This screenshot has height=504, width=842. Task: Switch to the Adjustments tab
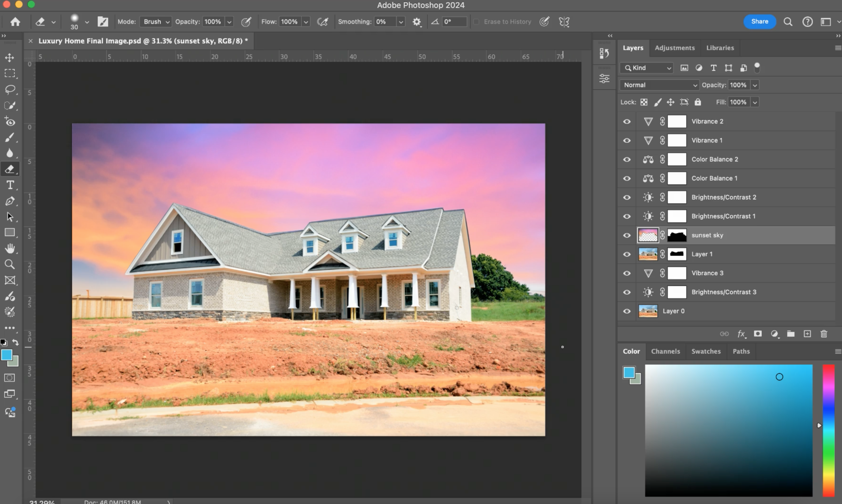[x=675, y=48]
